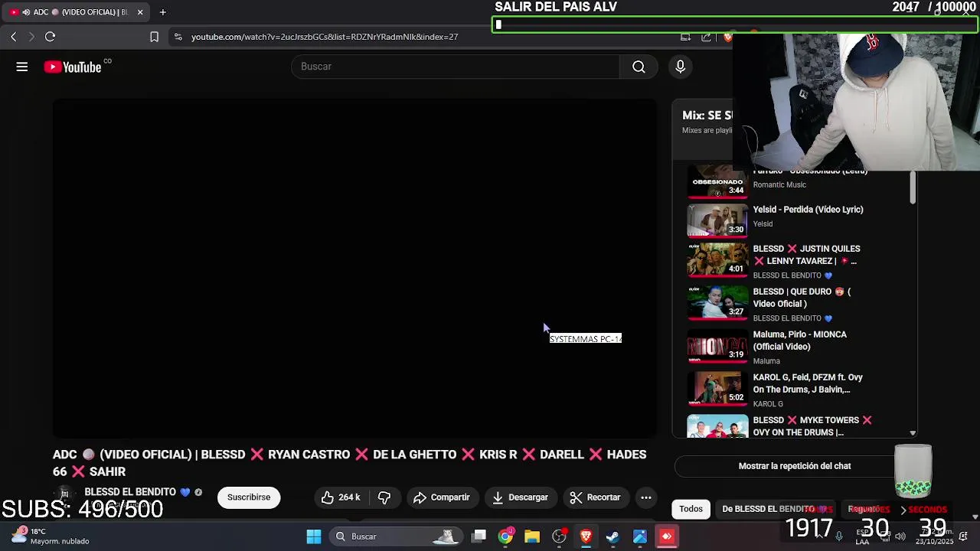This screenshot has width=980, height=551.
Task: Select the Todos filter chip
Action: click(691, 509)
